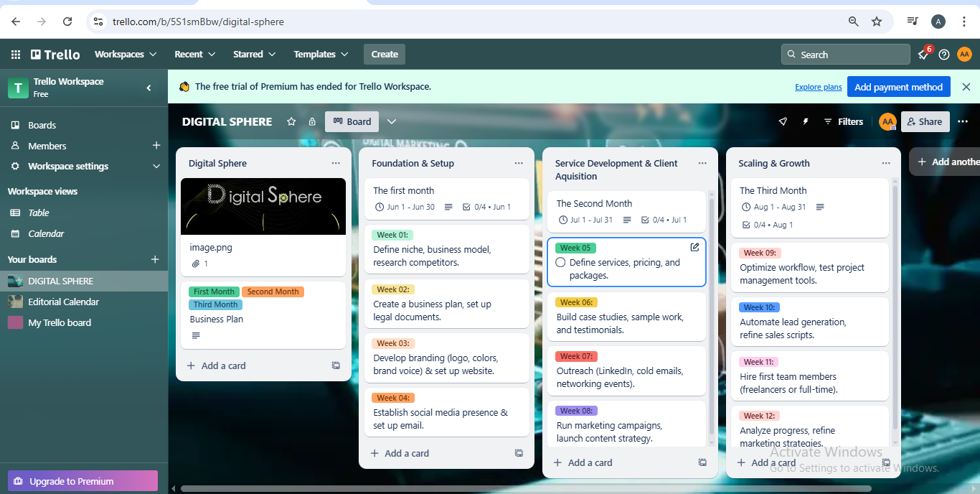
Task: Open the Automation lightning bolt icon
Action: [x=805, y=122]
